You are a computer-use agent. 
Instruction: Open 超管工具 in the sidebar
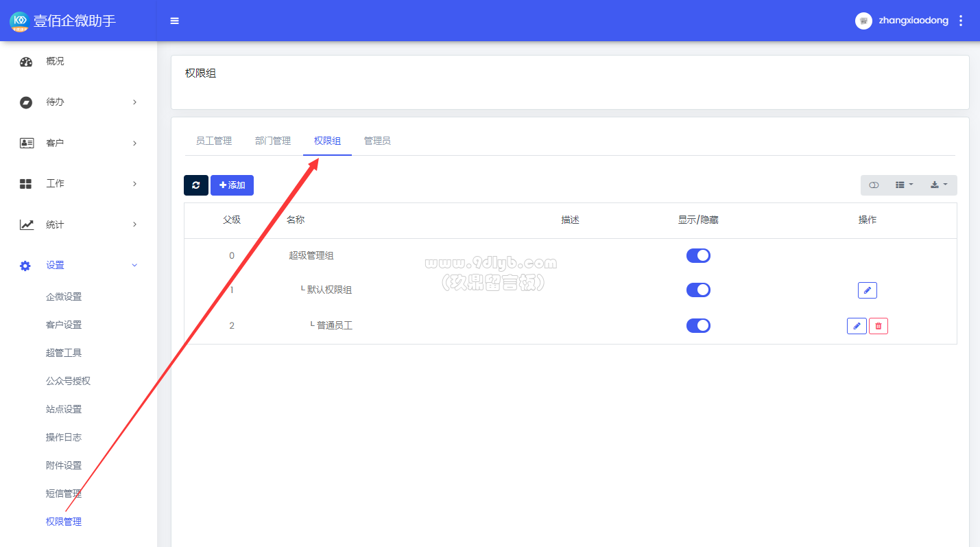click(x=64, y=353)
